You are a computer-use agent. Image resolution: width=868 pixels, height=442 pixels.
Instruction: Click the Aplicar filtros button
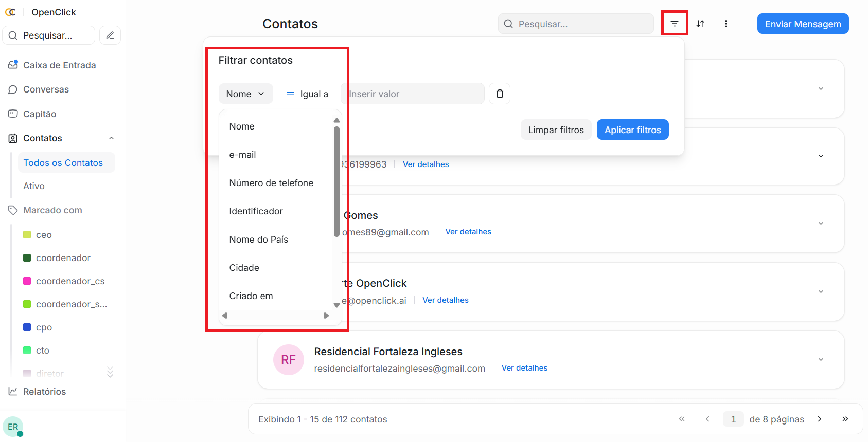(632, 130)
